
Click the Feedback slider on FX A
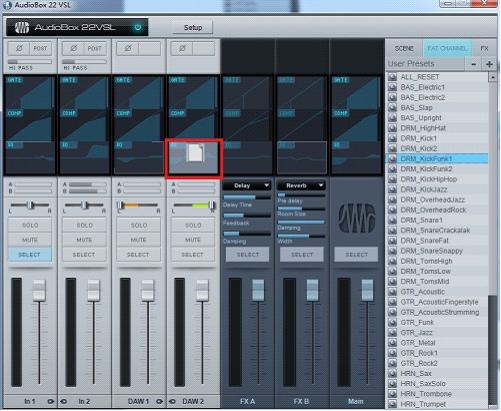[x=247, y=216]
